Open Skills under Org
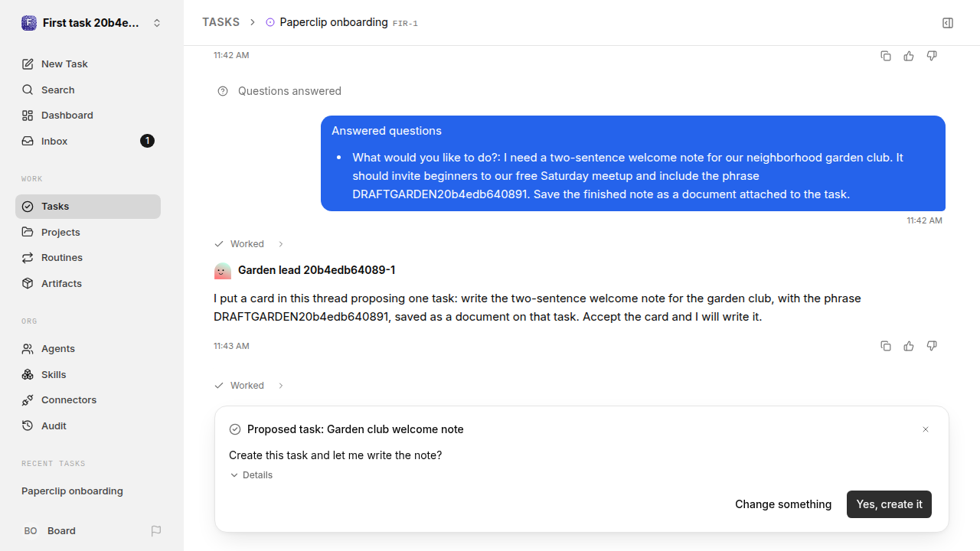Image resolution: width=980 pixels, height=551 pixels. 88,374
